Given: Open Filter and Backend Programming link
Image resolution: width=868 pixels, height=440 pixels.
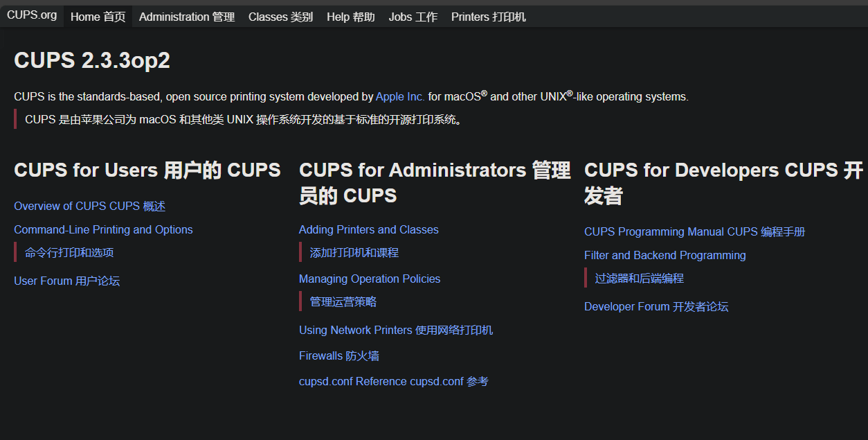Looking at the screenshot, I should tap(664, 256).
